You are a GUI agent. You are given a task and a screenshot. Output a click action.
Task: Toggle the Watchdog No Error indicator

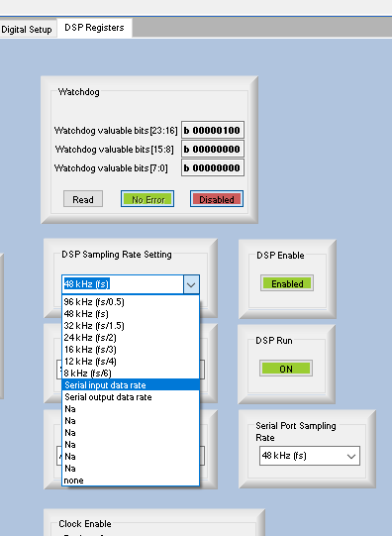pos(147,199)
